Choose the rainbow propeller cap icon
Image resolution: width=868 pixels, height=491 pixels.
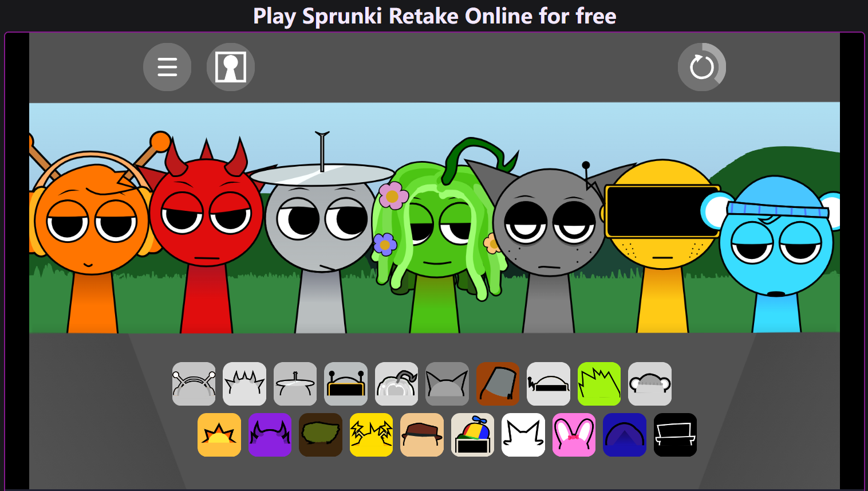pyautogui.click(x=473, y=435)
